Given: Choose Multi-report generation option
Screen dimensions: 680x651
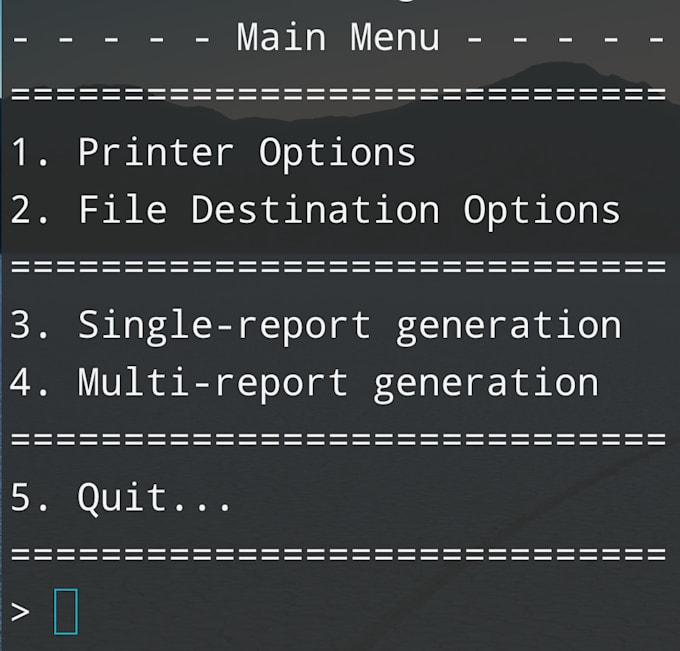Looking at the screenshot, I should click(x=304, y=383).
